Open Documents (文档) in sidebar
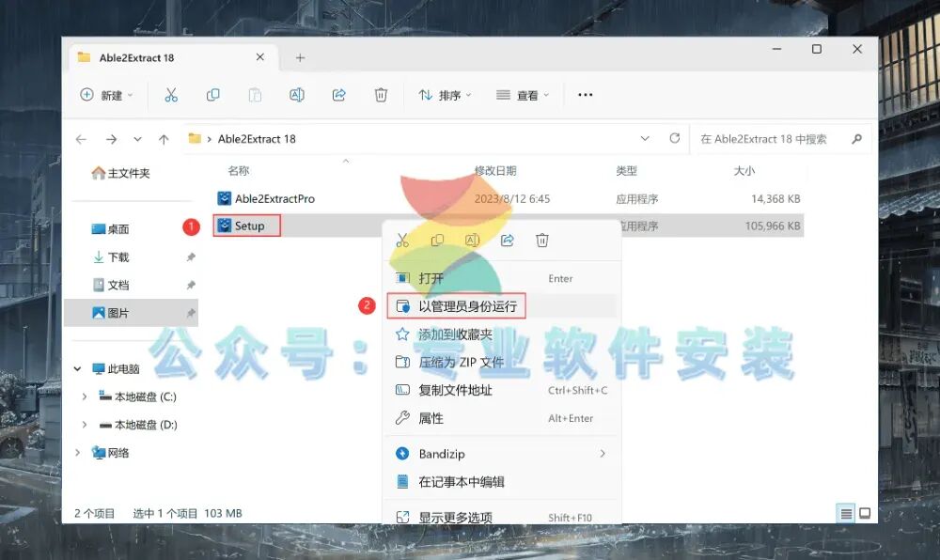This screenshot has width=940, height=560. click(x=110, y=285)
